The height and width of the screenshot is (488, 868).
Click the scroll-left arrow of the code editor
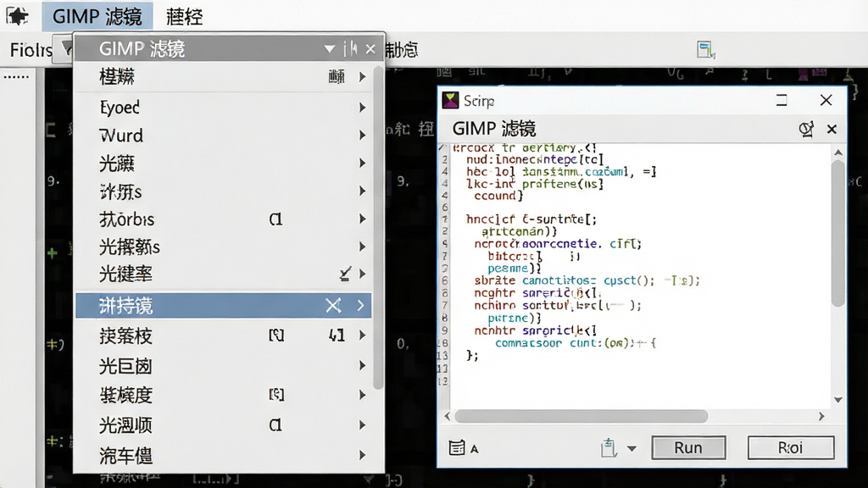coord(448,416)
